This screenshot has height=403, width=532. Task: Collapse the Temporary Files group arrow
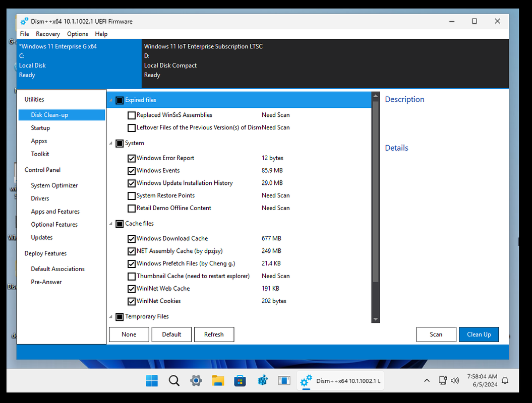pos(110,316)
